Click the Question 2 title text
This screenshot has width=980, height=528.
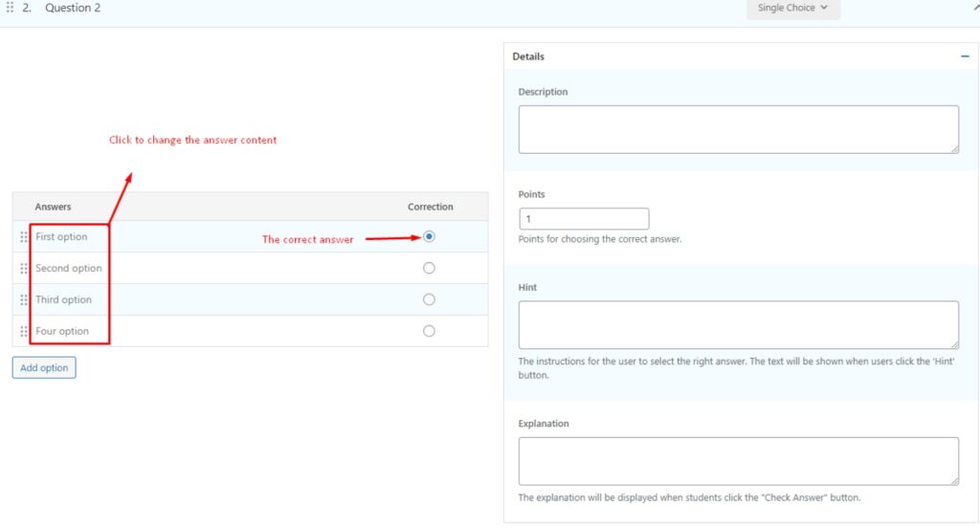pyautogui.click(x=73, y=8)
